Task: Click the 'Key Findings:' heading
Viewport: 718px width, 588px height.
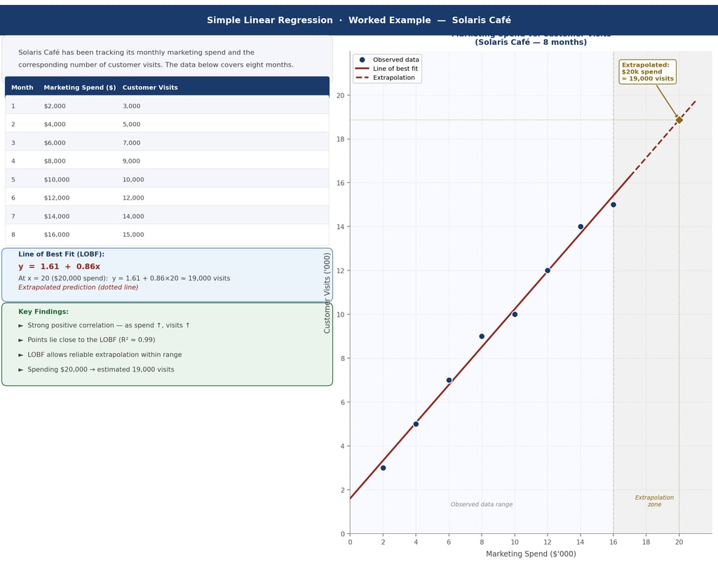Action: [43, 312]
